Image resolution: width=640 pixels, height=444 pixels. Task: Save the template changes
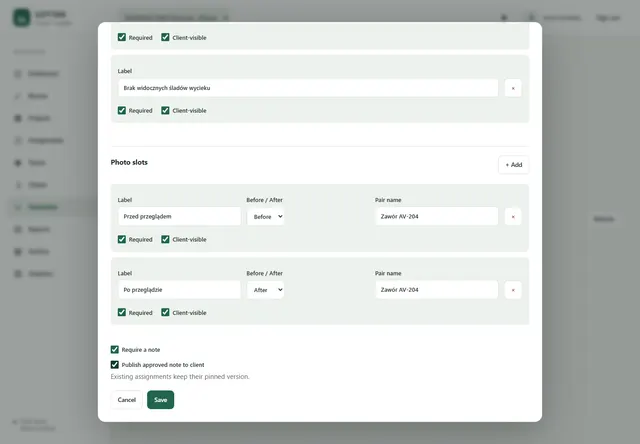pos(160,400)
